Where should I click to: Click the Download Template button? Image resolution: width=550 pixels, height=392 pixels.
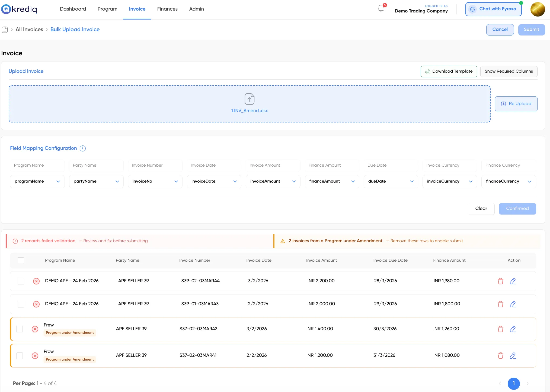pyautogui.click(x=449, y=72)
